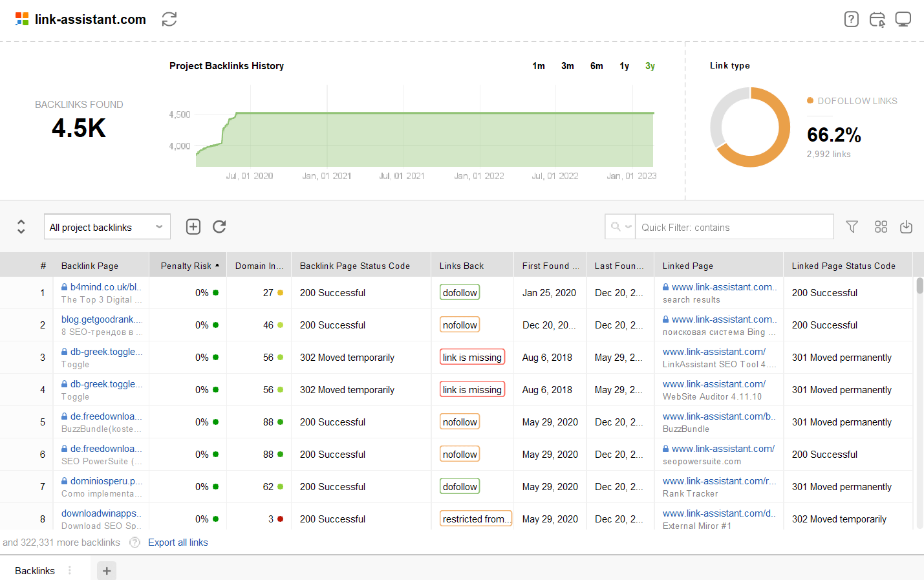Click the nofollow tag in row 2
The height and width of the screenshot is (580, 924).
[460, 325]
